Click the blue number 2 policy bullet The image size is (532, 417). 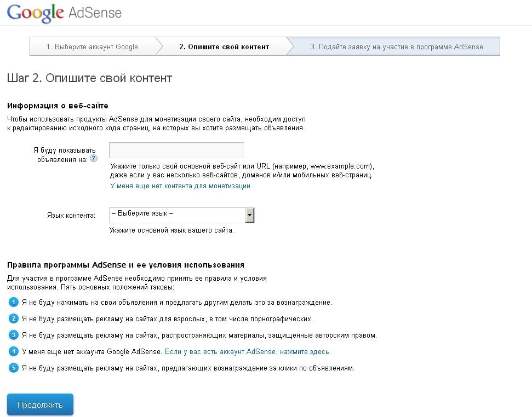coord(13,318)
